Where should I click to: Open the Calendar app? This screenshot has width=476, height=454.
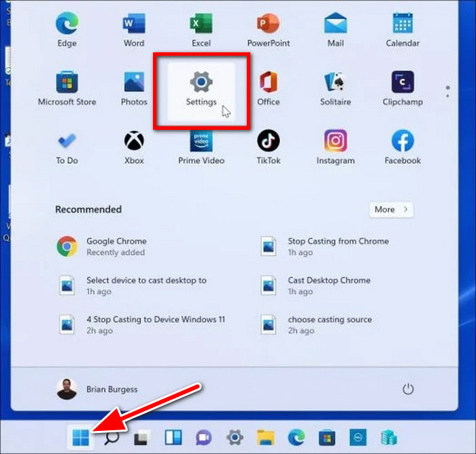[403, 30]
